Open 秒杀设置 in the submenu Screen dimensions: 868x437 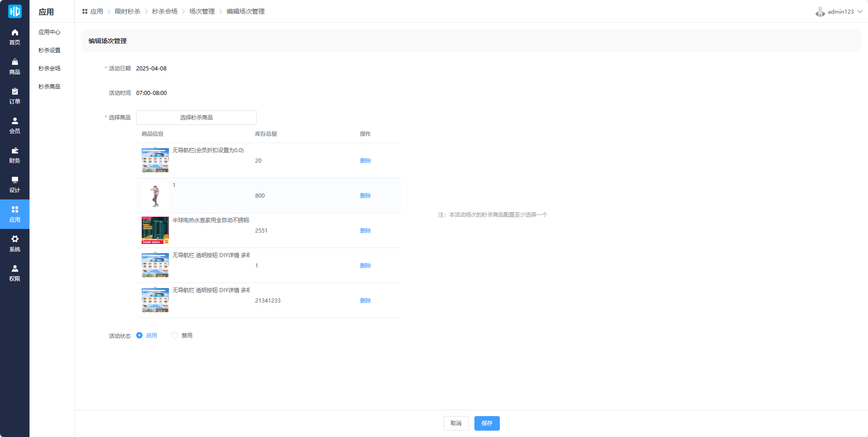coord(49,50)
